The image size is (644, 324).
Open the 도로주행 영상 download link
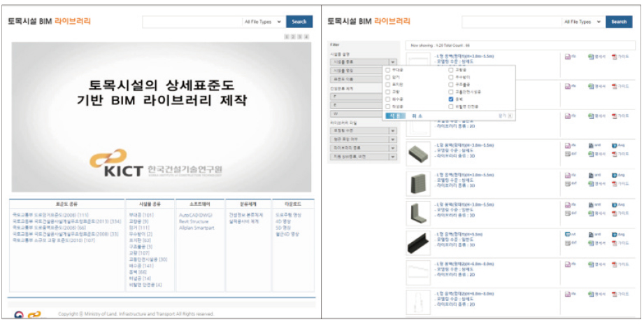point(288,215)
